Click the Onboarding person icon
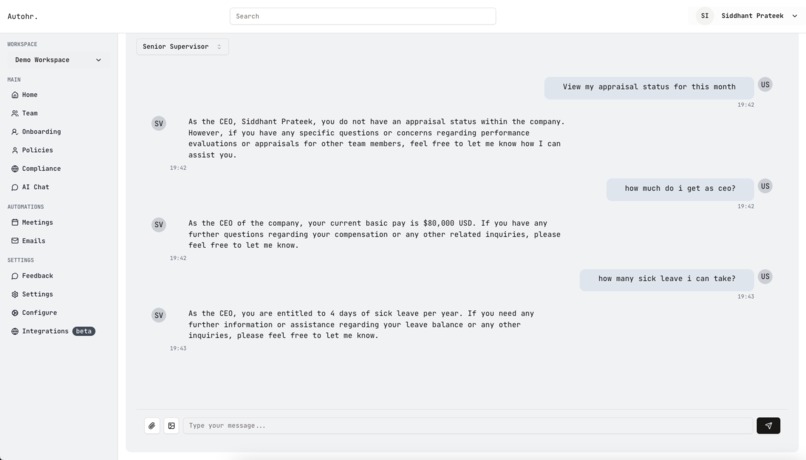The height and width of the screenshot is (460, 806). pyautogui.click(x=15, y=132)
